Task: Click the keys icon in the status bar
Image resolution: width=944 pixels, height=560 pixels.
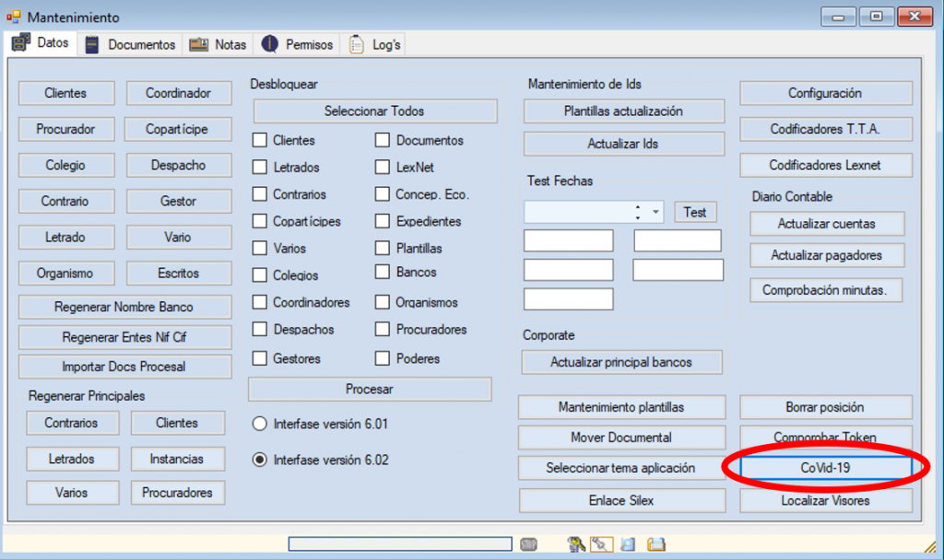Action: (x=577, y=543)
